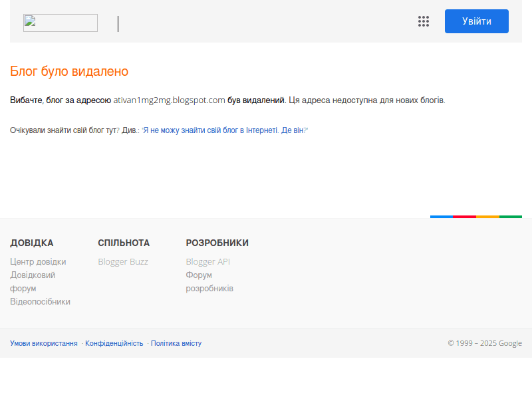This screenshot has width=532, height=399.
Task: Visit the Blogger Buzz link
Action: (x=123, y=261)
